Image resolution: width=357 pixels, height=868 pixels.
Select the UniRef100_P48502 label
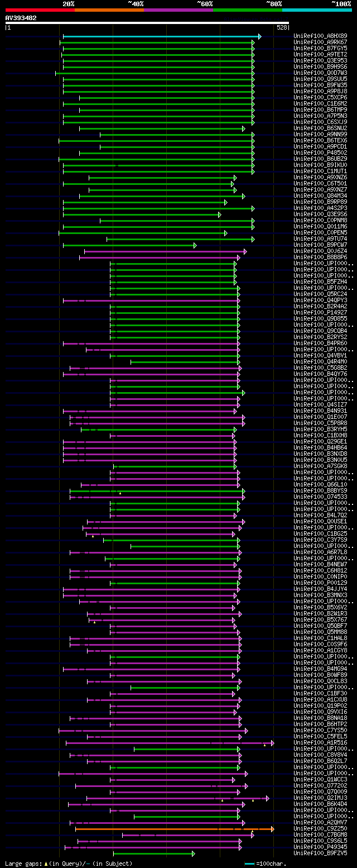[x=320, y=153]
